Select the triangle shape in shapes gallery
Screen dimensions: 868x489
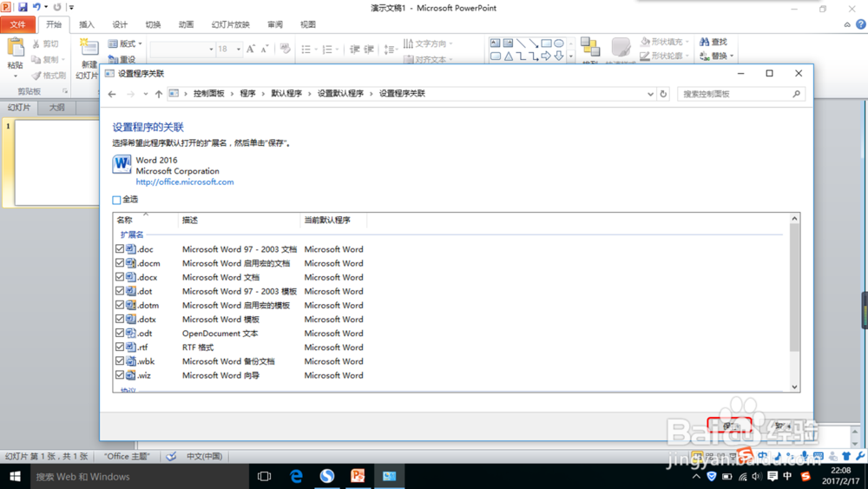pyautogui.click(x=508, y=56)
